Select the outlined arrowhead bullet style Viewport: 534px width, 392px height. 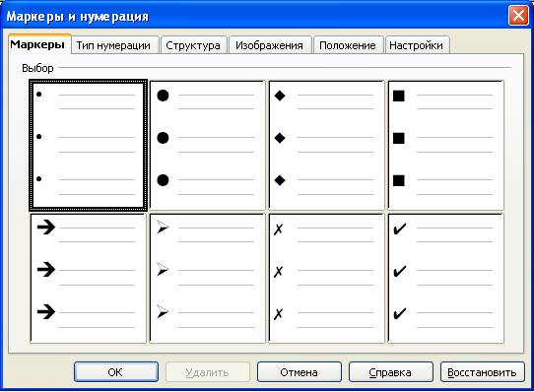click(x=208, y=279)
